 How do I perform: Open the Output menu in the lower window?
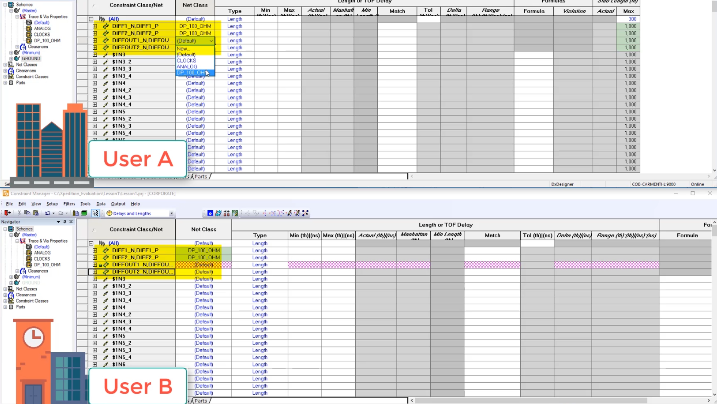117,203
